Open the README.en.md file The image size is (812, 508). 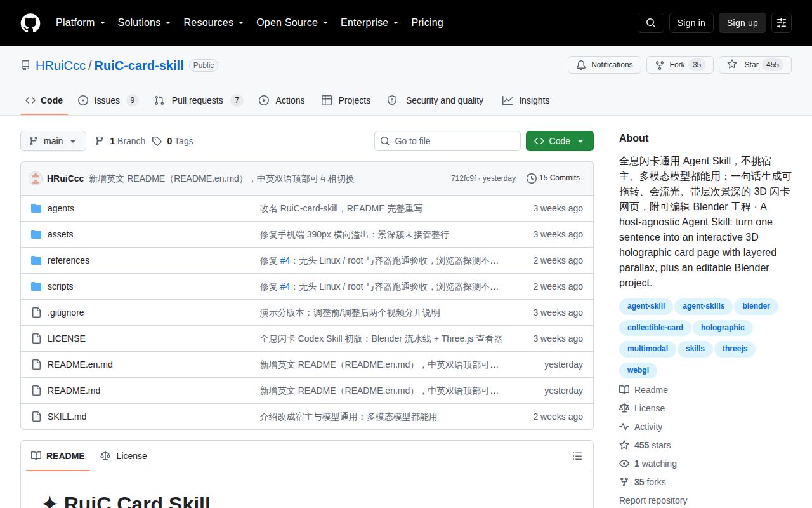80,364
